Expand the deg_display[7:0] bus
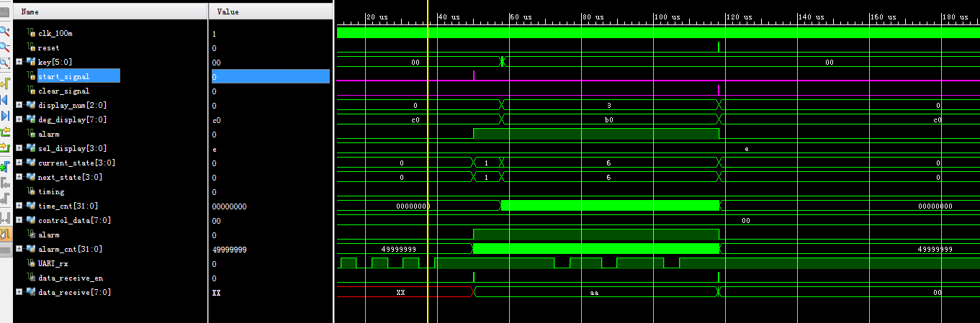This screenshot has height=323, width=980. coord(19,119)
